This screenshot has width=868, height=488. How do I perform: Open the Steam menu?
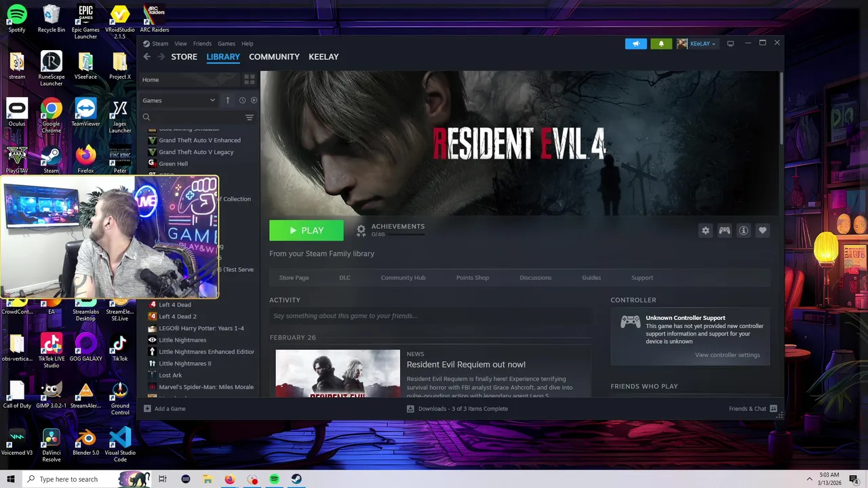tap(156, 43)
